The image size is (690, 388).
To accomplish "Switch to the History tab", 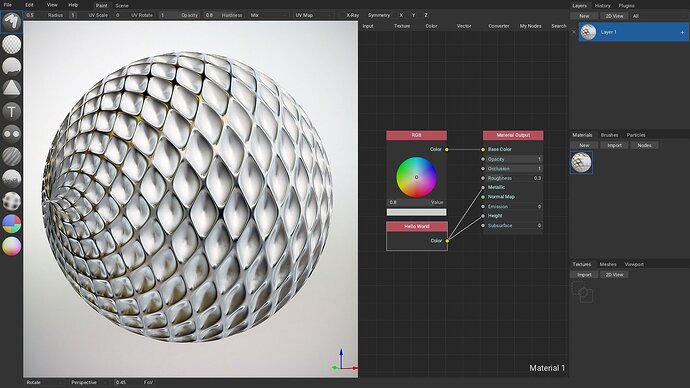I will click(x=602, y=6).
